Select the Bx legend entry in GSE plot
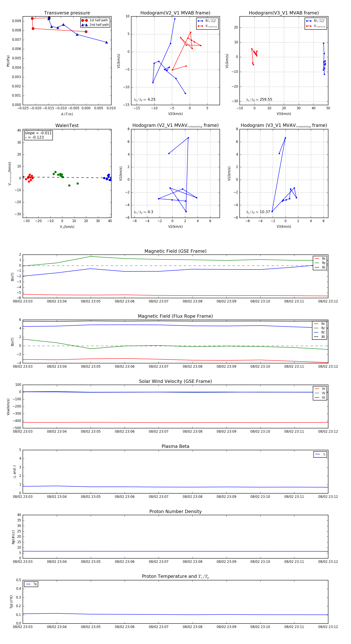 coord(320,259)
